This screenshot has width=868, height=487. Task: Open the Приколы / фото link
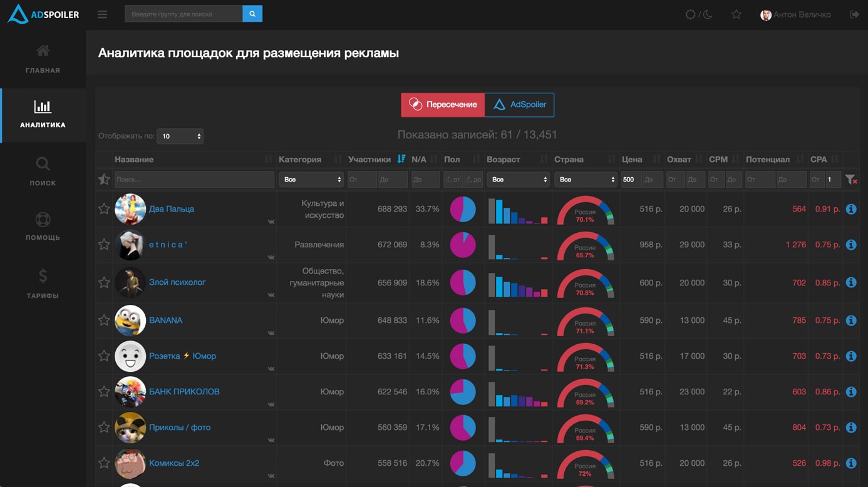tap(180, 428)
